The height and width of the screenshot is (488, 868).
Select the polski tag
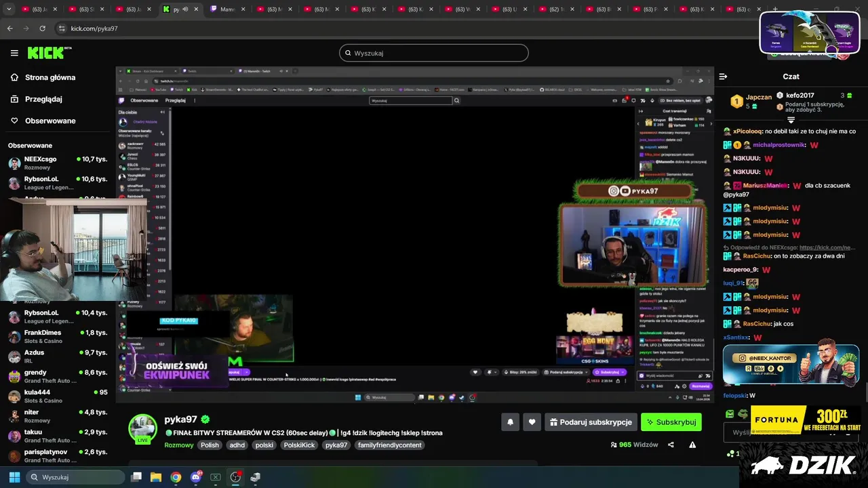click(264, 445)
